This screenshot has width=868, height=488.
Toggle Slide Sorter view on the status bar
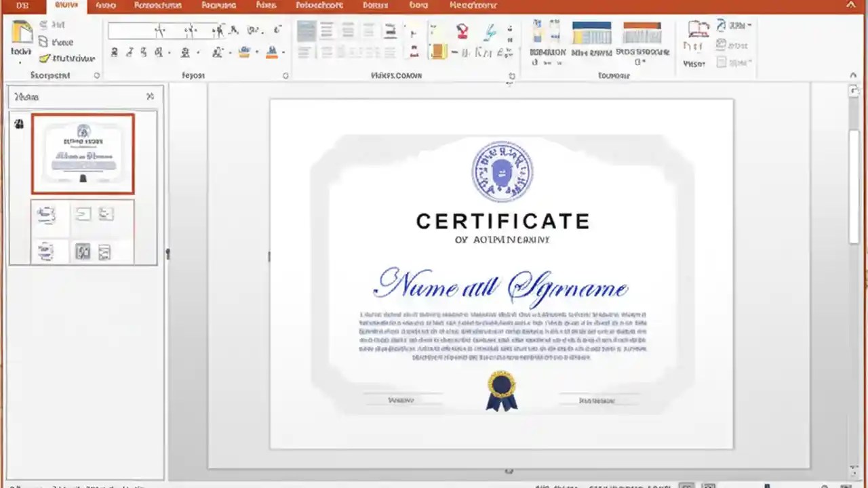click(707, 486)
